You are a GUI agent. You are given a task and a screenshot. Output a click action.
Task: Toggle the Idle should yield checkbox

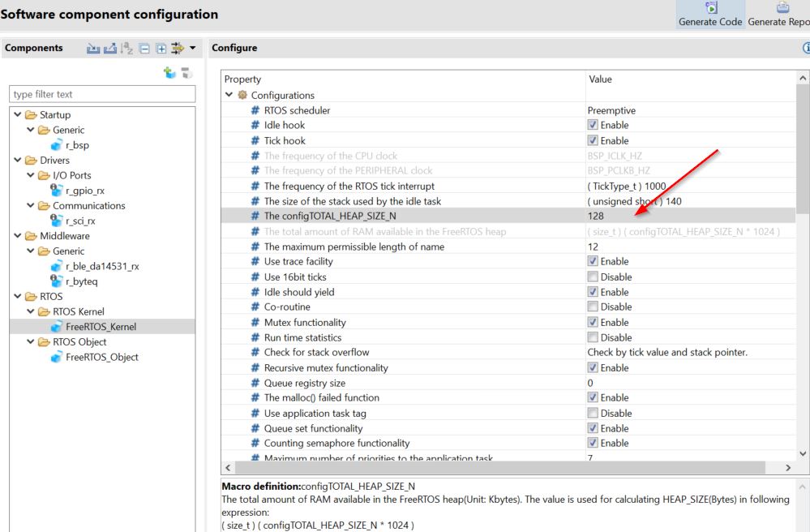pyautogui.click(x=593, y=291)
